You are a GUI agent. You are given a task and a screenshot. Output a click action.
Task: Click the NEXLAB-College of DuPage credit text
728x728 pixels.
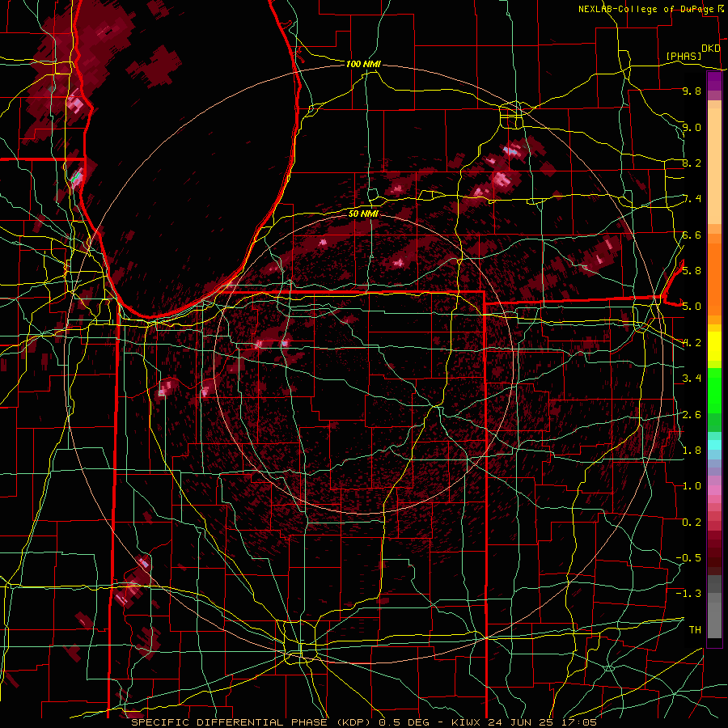645,9
